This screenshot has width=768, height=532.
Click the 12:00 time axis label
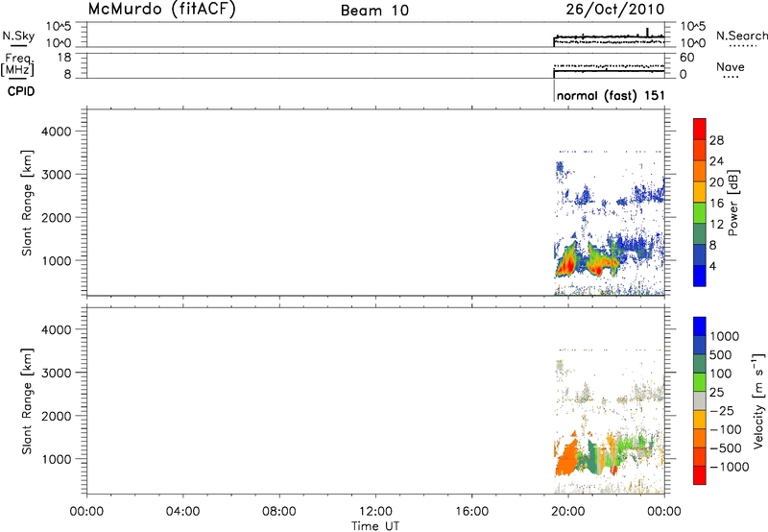[375, 512]
